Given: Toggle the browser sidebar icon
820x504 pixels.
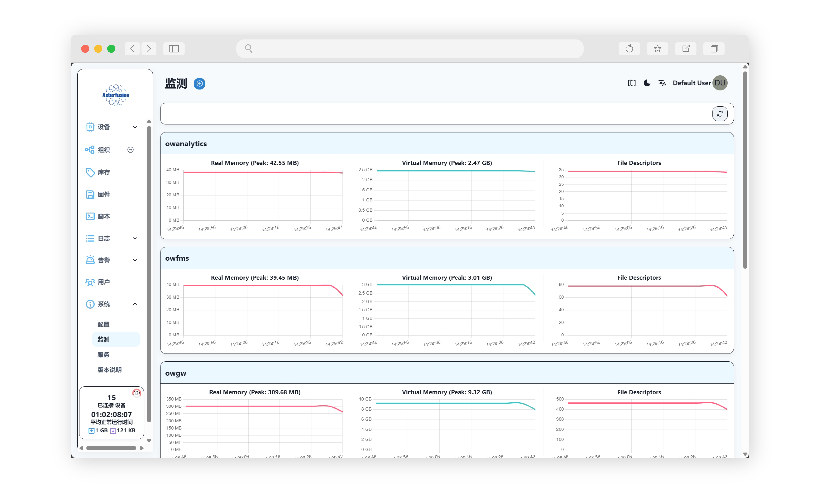Looking at the screenshot, I should point(174,49).
